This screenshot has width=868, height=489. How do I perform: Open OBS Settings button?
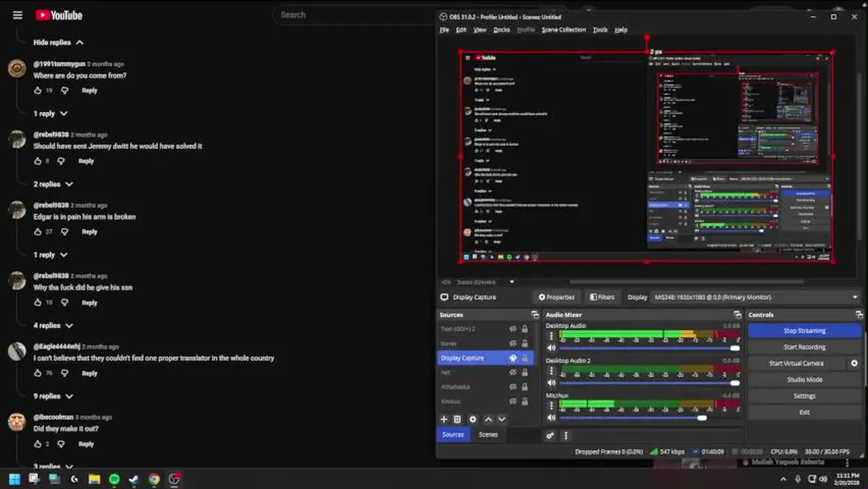pyautogui.click(x=805, y=396)
